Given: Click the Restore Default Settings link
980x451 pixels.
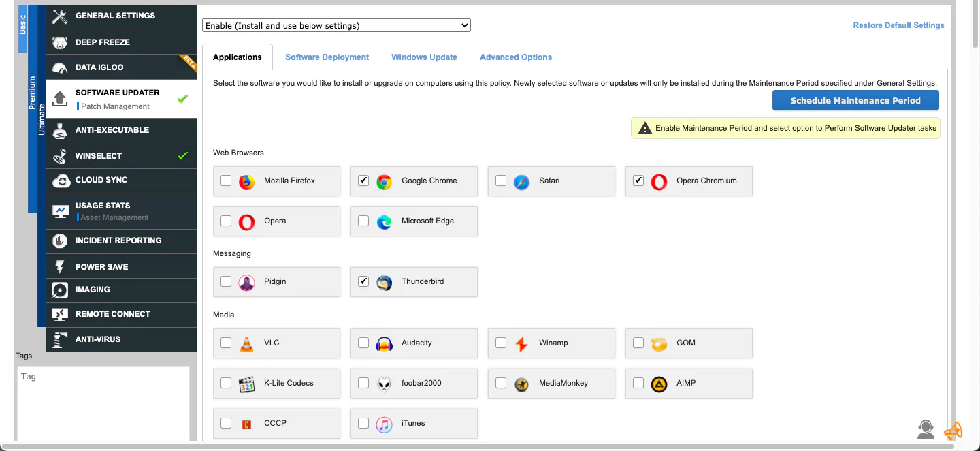Looking at the screenshot, I should point(898,25).
